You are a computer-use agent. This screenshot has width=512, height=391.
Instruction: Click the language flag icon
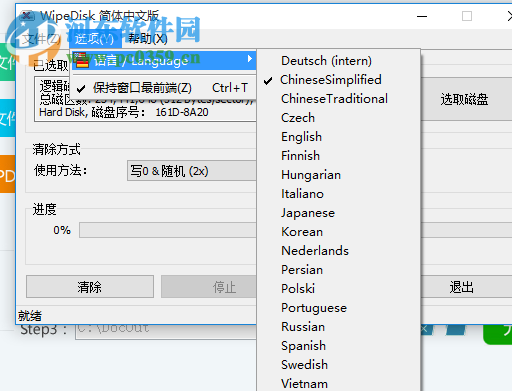click(81, 60)
